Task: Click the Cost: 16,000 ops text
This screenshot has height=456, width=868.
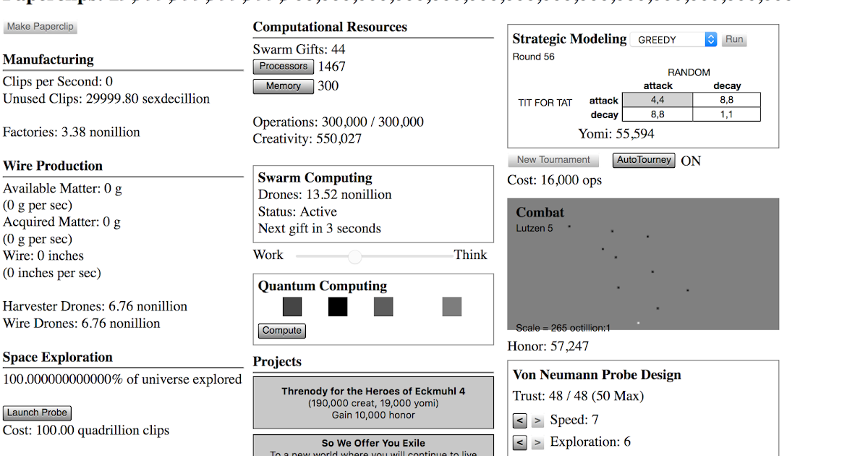Action: pyautogui.click(x=555, y=180)
